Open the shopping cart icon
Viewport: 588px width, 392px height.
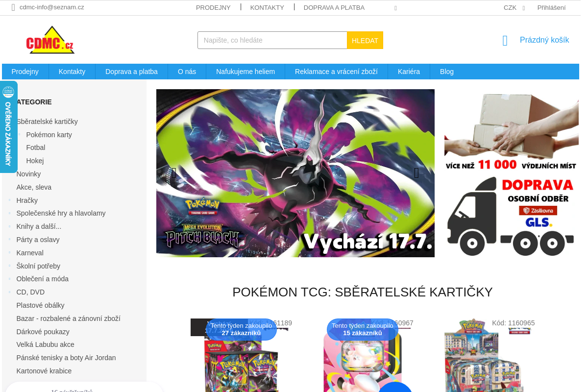[x=505, y=41]
